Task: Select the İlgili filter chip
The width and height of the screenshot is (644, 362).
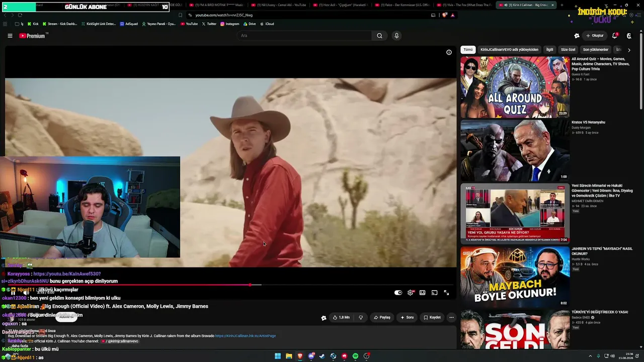Action: (550, 50)
